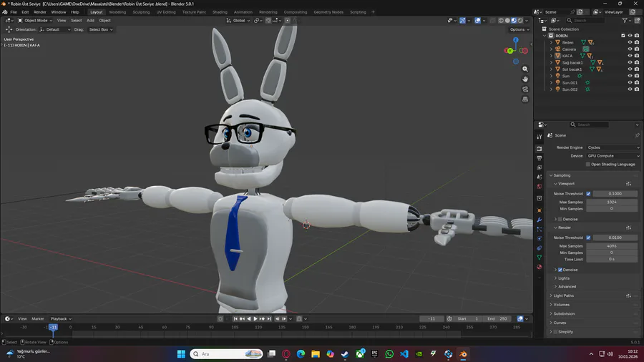Toggle the show gizmo icon
This screenshot has height=362, width=644.
click(462, 21)
